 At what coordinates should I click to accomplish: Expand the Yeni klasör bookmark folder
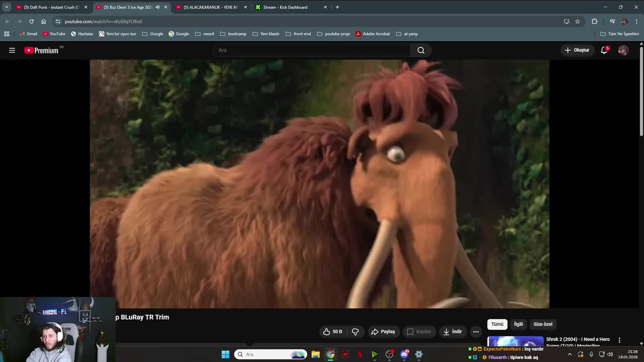pos(266,34)
